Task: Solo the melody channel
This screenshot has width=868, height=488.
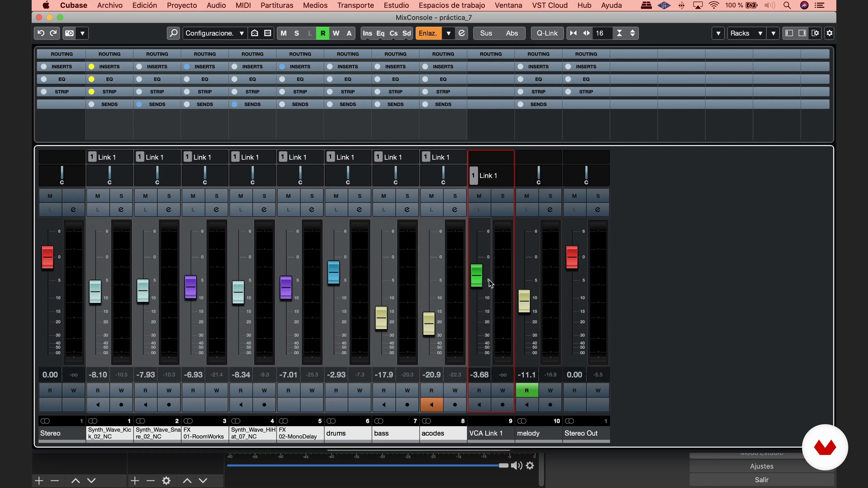Action: coord(550,196)
